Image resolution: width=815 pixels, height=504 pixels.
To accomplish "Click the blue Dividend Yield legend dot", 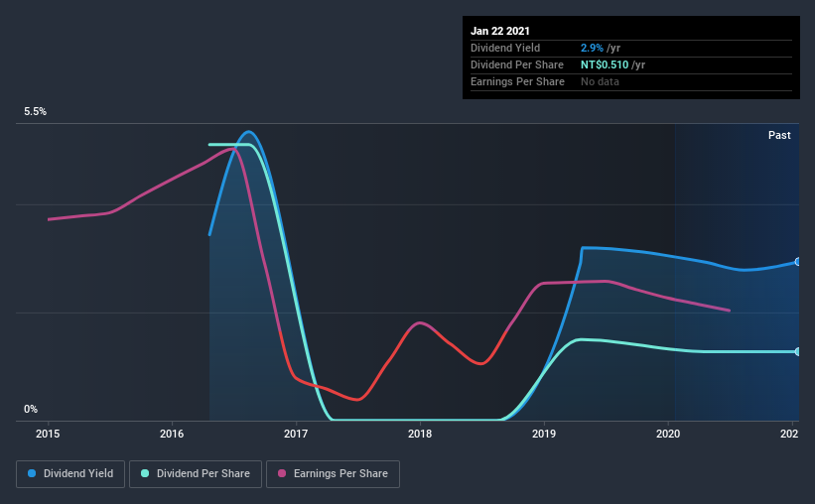I will pos(32,473).
